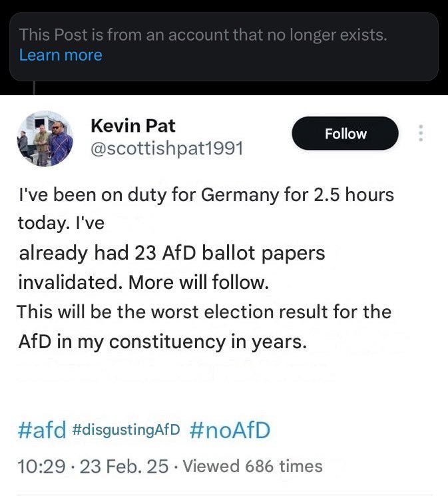The image size is (448, 496).
Task: Open the #afd hashtag
Action: [42, 430]
